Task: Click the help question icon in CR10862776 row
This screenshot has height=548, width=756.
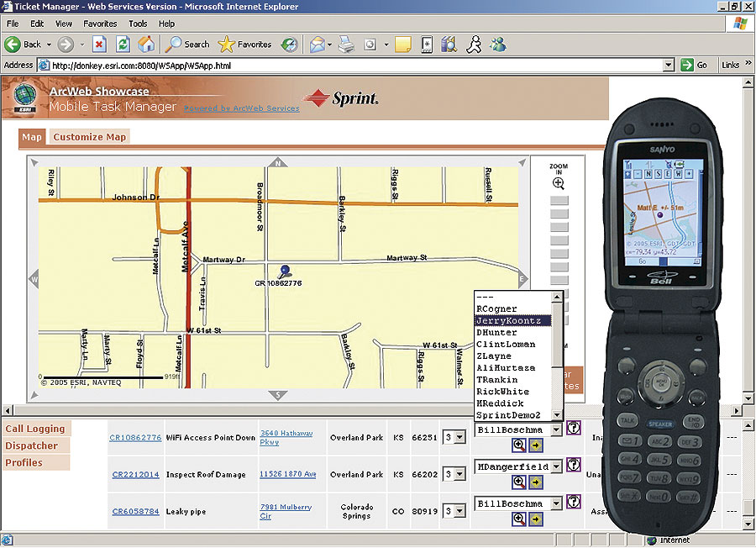Action: click(573, 428)
